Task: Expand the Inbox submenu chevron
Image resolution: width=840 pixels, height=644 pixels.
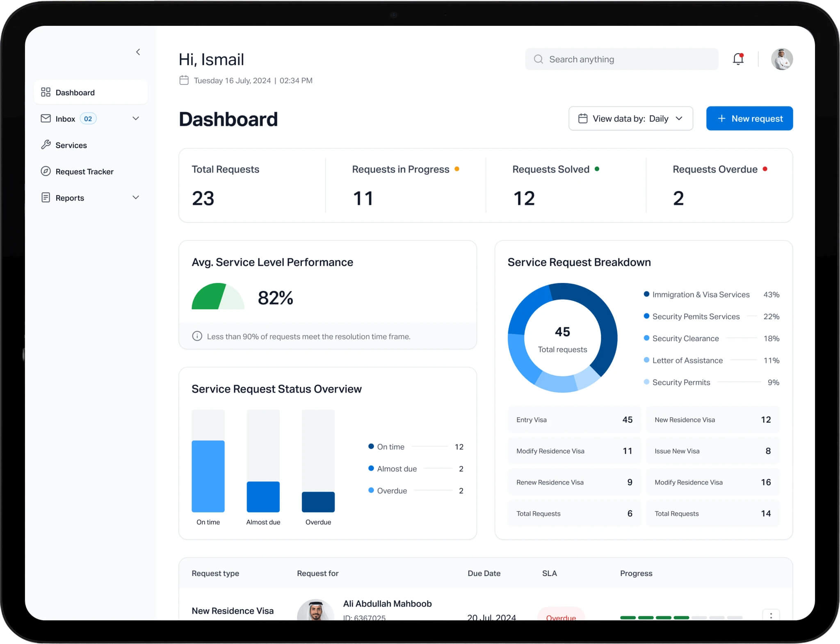Action: point(136,119)
